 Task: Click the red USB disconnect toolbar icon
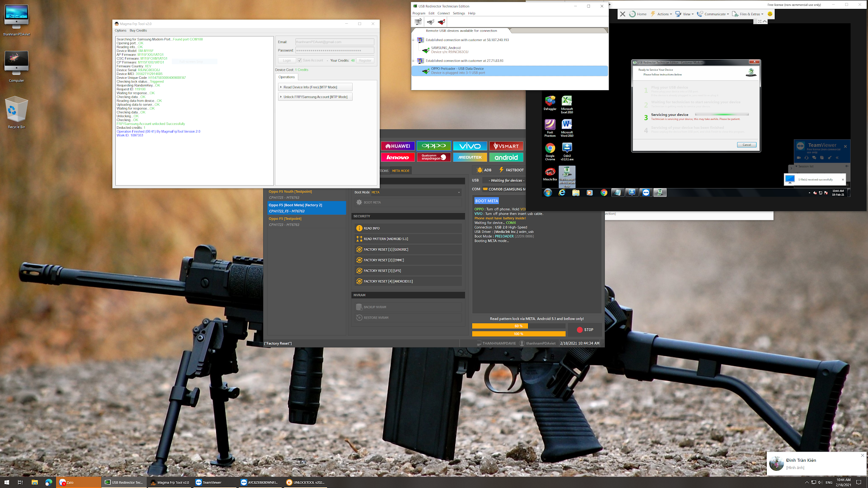click(442, 22)
